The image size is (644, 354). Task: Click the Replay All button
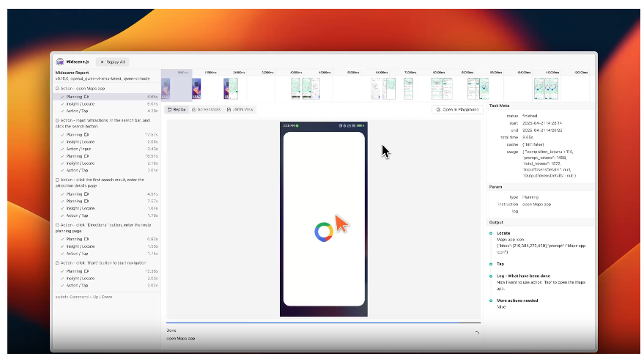click(x=113, y=62)
